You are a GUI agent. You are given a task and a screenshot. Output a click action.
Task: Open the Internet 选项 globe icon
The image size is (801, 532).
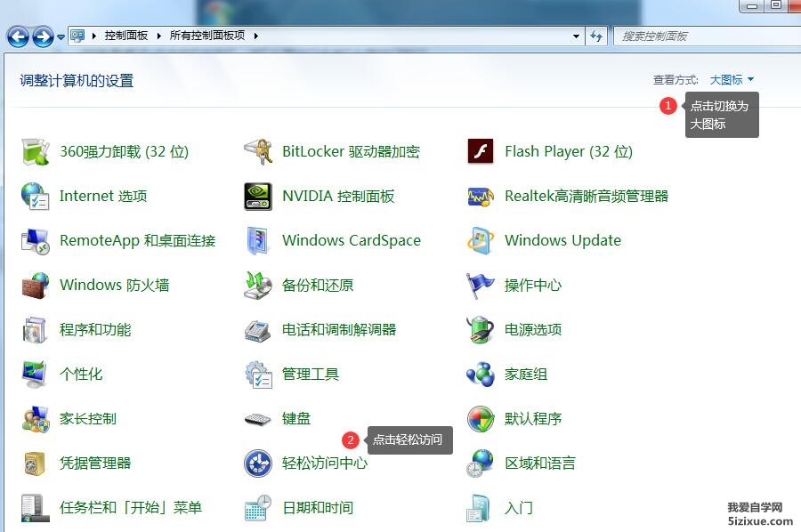[x=36, y=196]
